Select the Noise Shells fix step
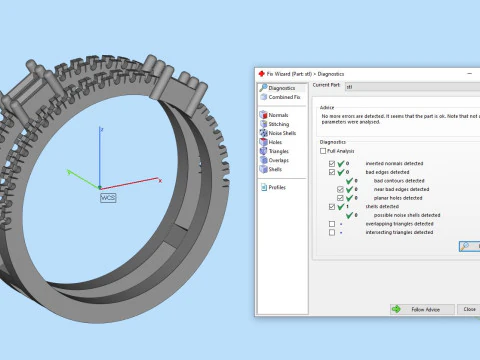 282,133
